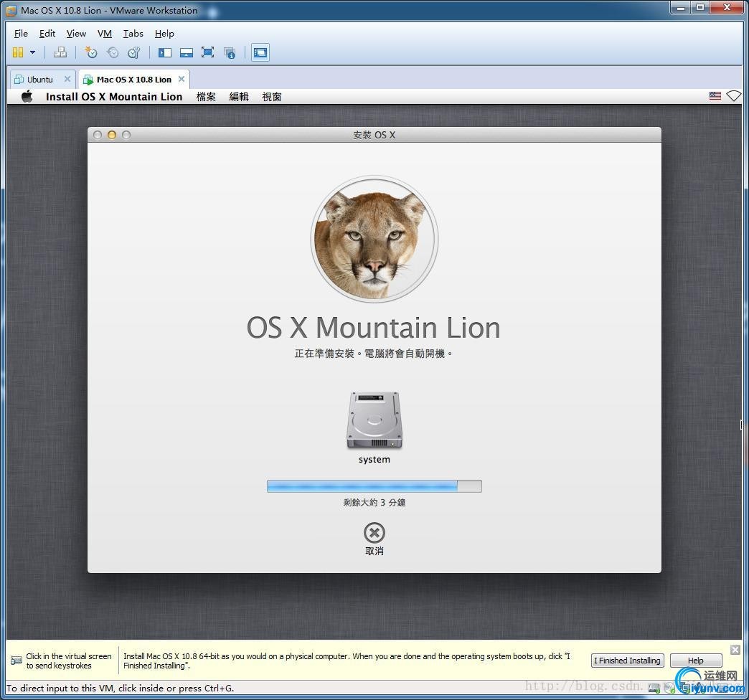Click the installer window yellow minimize button
Image resolution: width=749 pixels, height=700 pixels.
pyautogui.click(x=112, y=135)
